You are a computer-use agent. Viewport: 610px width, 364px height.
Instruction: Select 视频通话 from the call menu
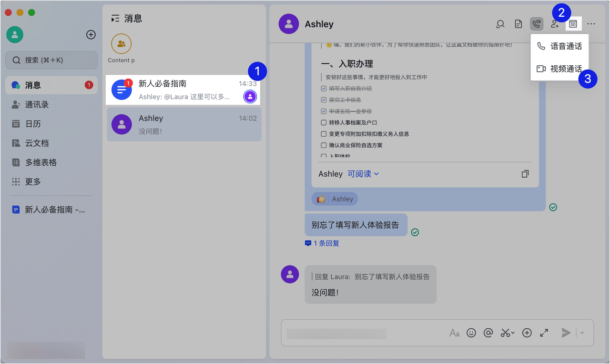tap(559, 69)
